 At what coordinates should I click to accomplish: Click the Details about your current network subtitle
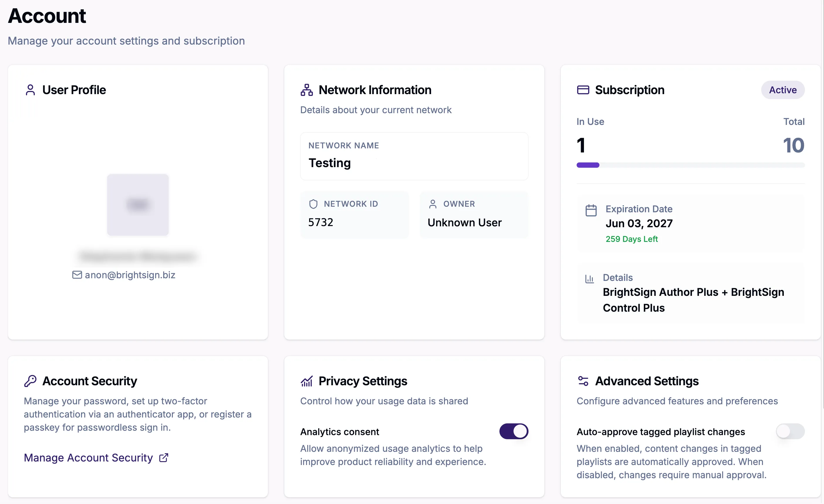(x=376, y=110)
